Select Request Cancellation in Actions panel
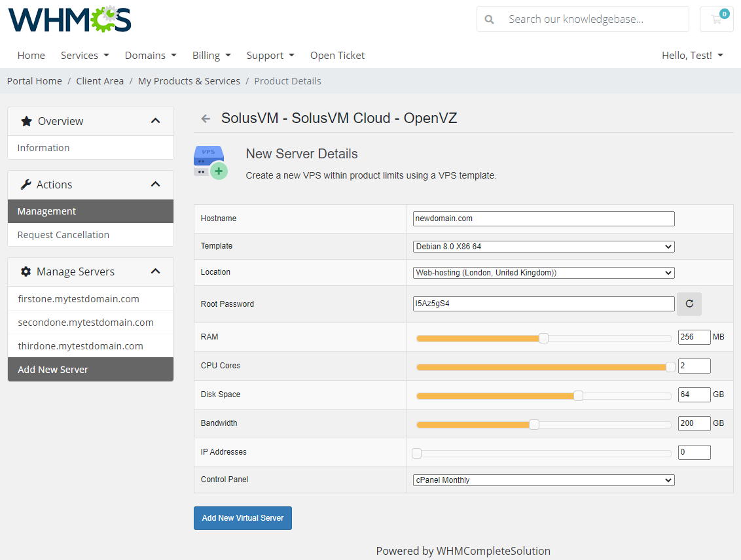The image size is (741, 560). point(91,235)
